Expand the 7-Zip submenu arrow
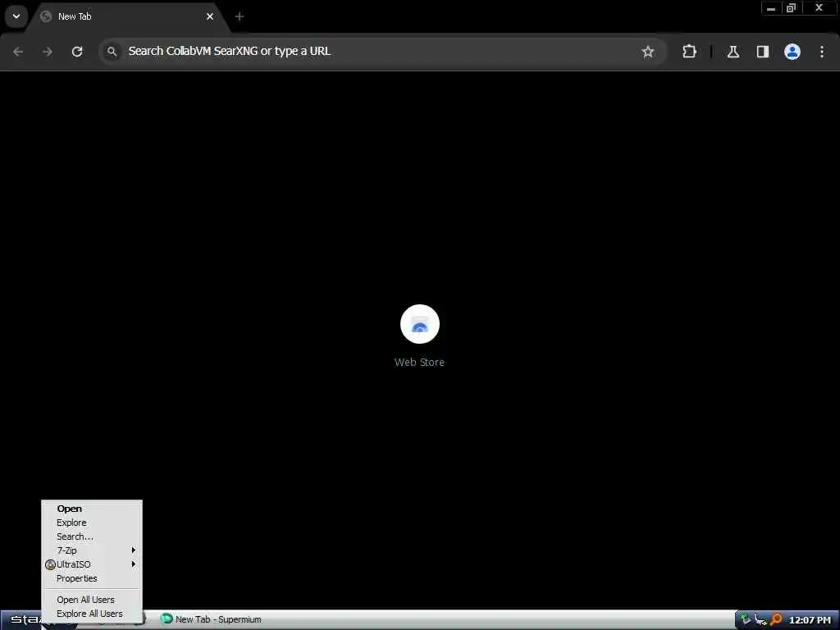Viewport: 840px width, 630px height. (x=134, y=550)
